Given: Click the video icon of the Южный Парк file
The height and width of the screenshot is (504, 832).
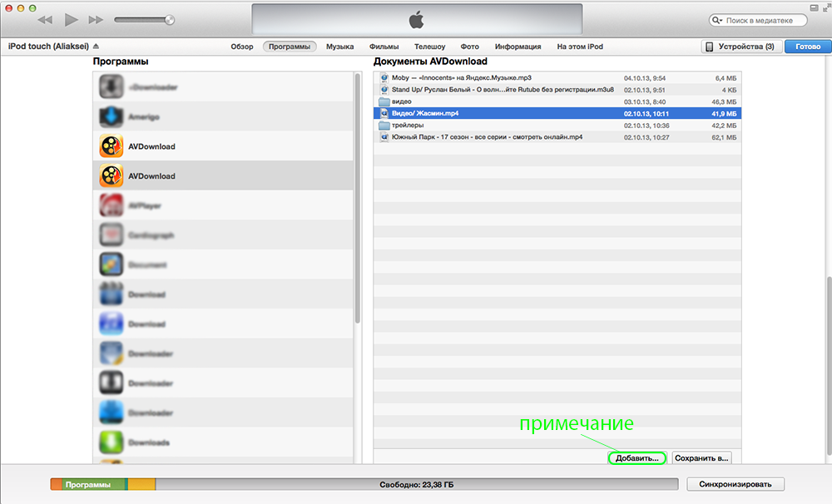Looking at the screenshot, I should 384,137.
